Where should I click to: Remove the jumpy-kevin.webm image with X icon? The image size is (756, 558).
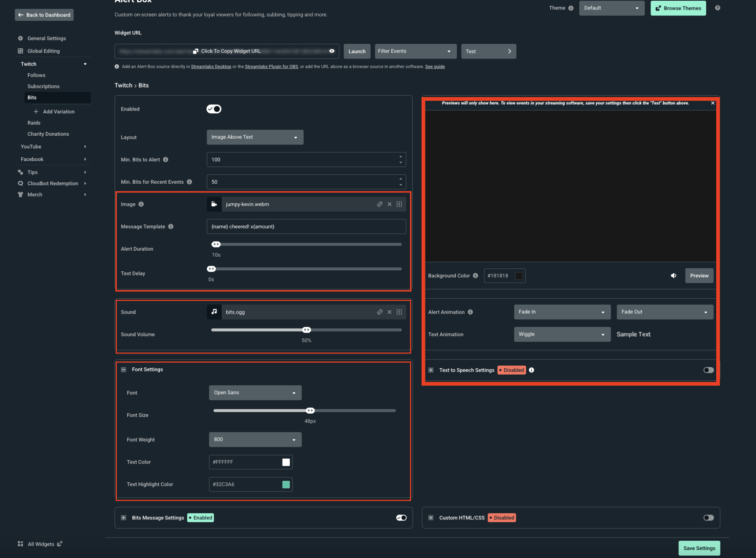pyautogui.click(x=389, y=204)
